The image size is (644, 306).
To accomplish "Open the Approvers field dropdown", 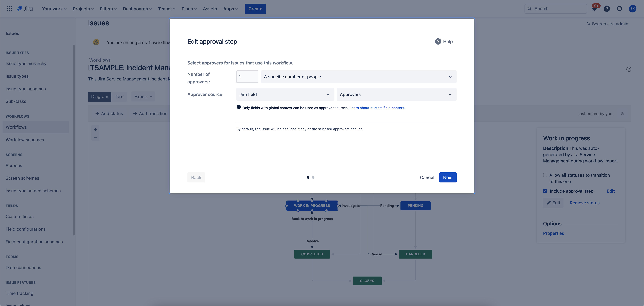I will pos(396,94).
